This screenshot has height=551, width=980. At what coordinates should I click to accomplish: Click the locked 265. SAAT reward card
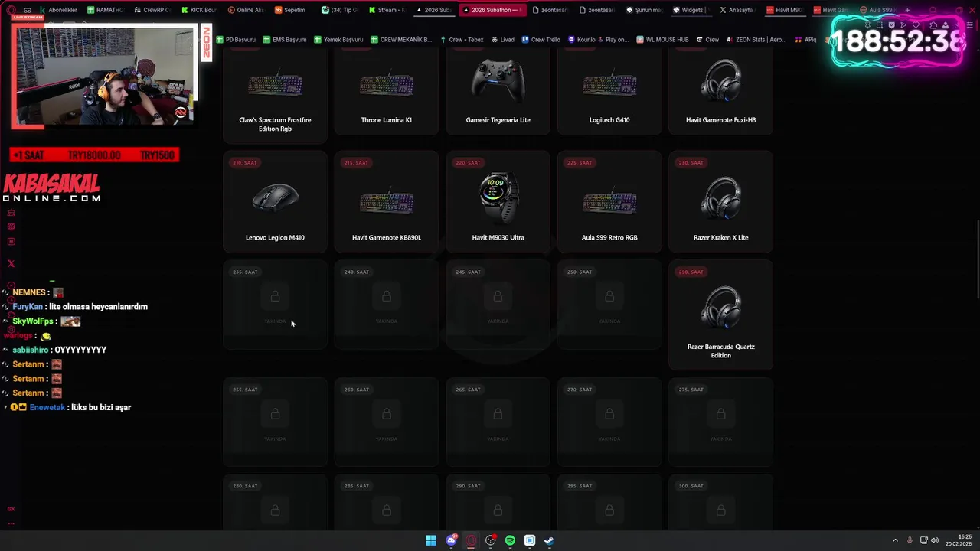point(498,422)
